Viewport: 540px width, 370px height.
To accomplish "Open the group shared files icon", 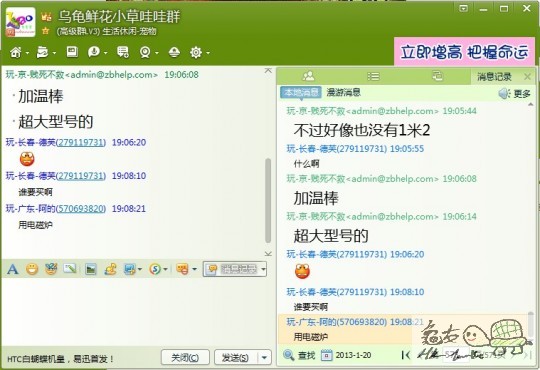I will (x=43, y=52).
